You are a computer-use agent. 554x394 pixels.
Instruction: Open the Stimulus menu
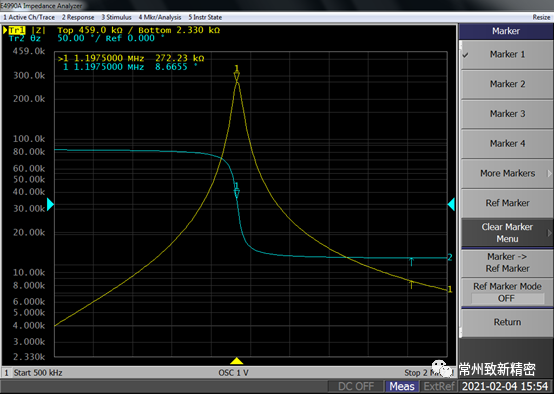coord(116,17)
